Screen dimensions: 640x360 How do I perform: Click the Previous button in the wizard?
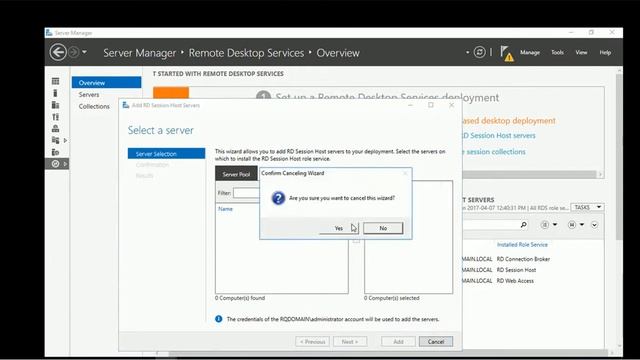[312, 342]
